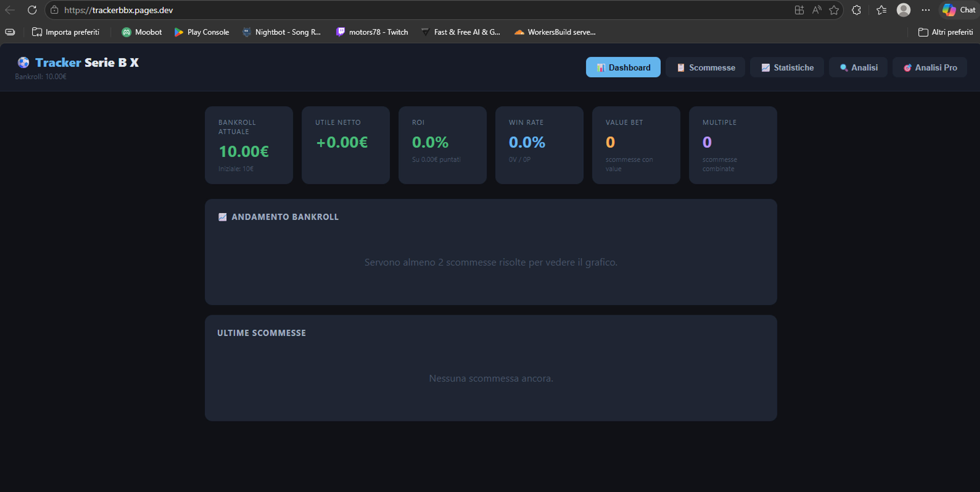This screenshot has width=980, height=492.
Task: Click the Iniziale: 10€ label
Action: [x=236, y=169]
